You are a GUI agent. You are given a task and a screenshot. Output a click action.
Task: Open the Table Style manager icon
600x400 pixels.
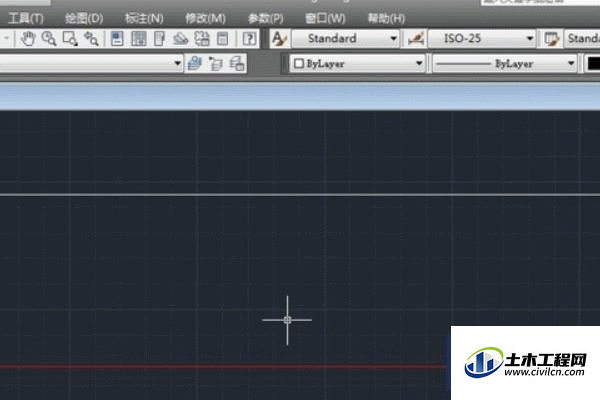(x=551, y=39)
